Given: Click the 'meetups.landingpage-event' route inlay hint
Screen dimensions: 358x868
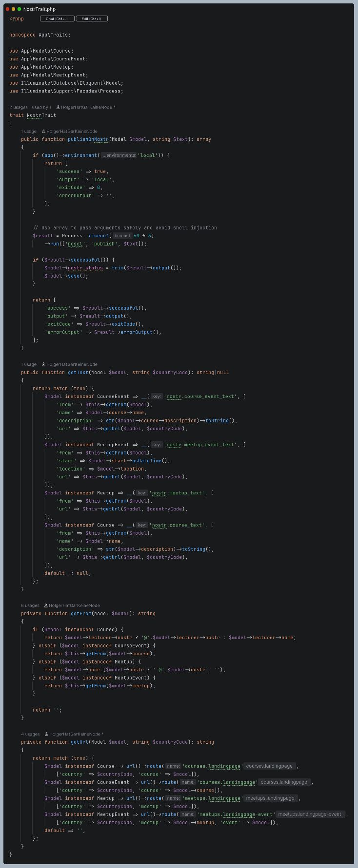Looking at the screenshot, I should tap(310, 814).
